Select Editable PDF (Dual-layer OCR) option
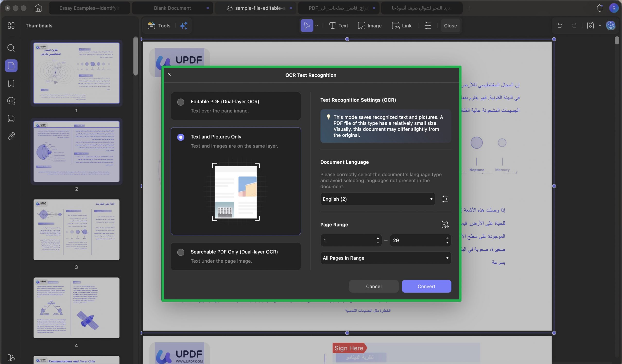622x364 pixels. pos(236,106)
